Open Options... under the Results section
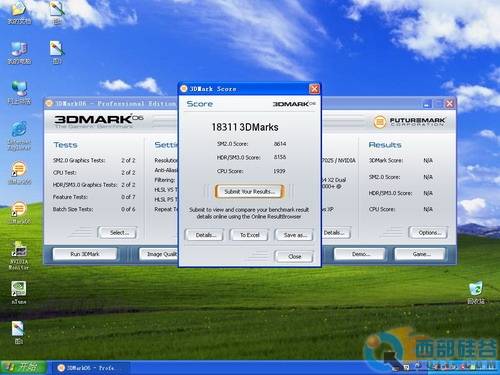The image size is (500, 375). 429,233
